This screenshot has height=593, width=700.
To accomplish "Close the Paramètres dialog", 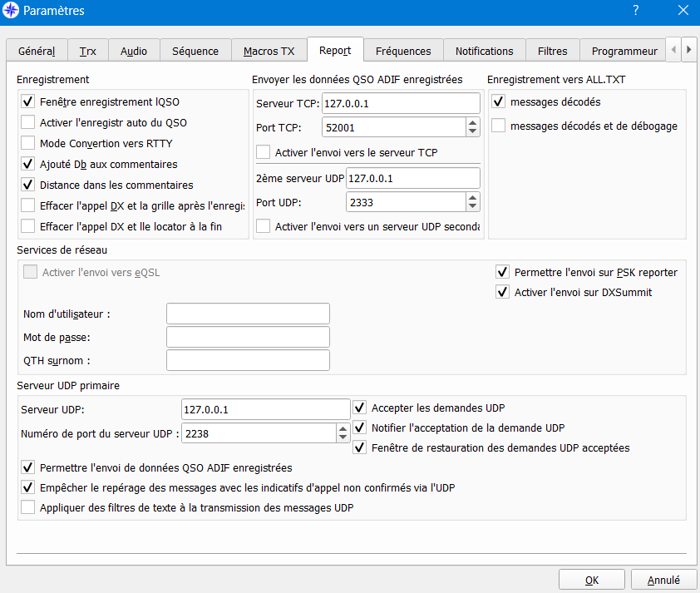I will [x=683, y=10].
